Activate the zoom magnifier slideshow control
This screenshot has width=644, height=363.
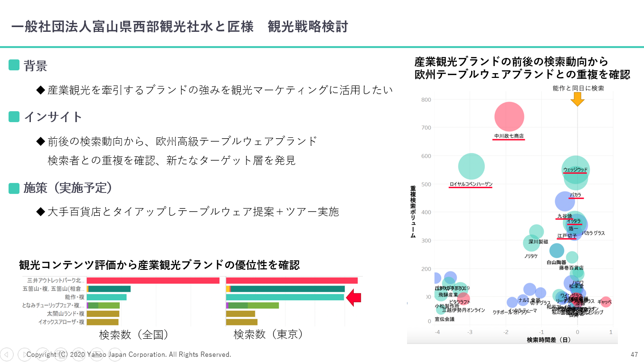(x=78, y=354)
